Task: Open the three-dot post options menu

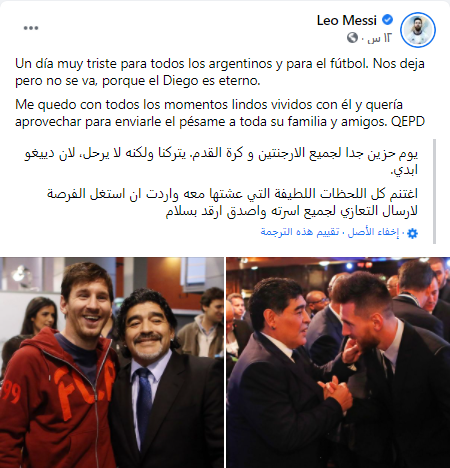Action: [x=31, y=28]
